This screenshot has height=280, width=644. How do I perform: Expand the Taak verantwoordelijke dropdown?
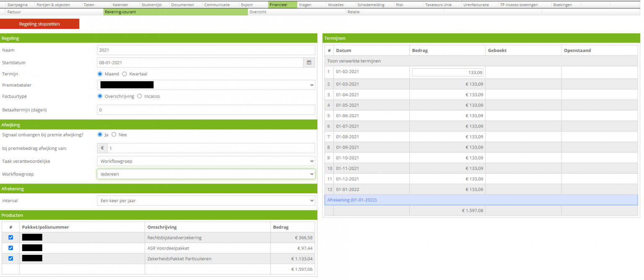(x=206, y=161)
